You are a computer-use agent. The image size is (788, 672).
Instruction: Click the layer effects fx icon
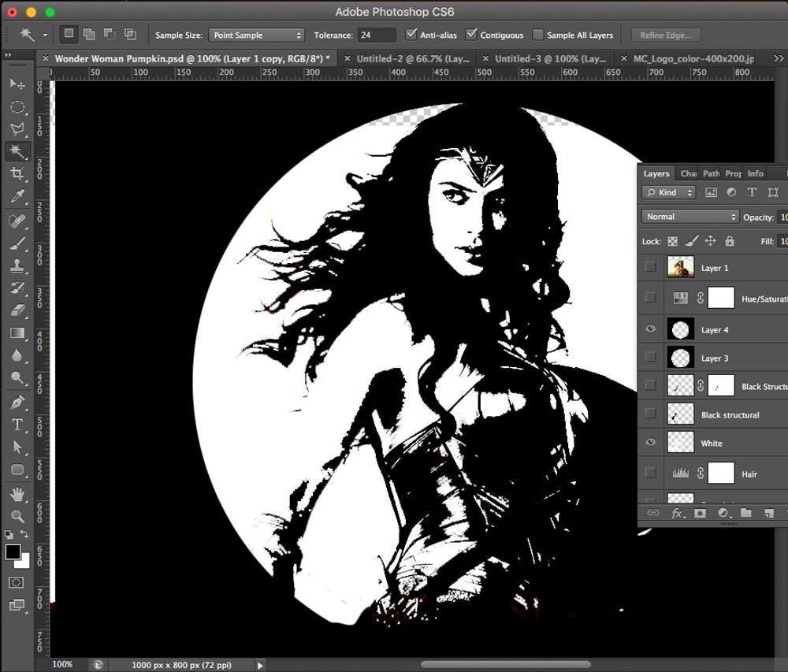(676, 513)
